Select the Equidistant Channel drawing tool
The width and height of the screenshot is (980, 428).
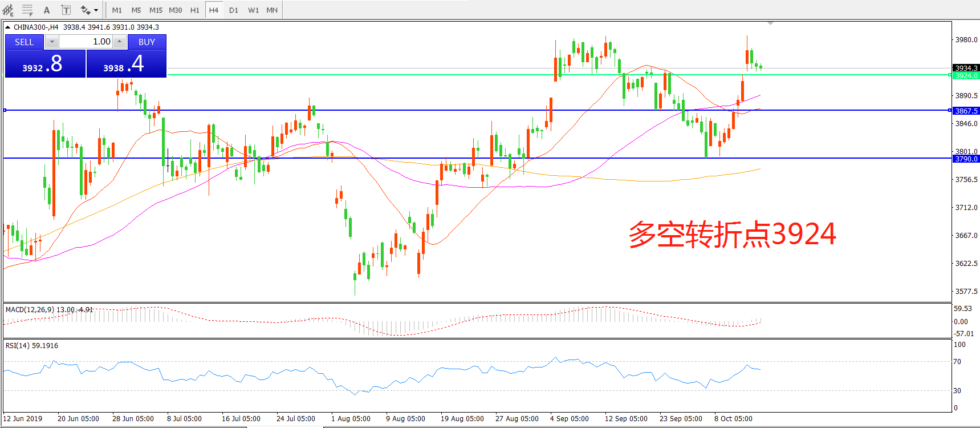point(8,10)
